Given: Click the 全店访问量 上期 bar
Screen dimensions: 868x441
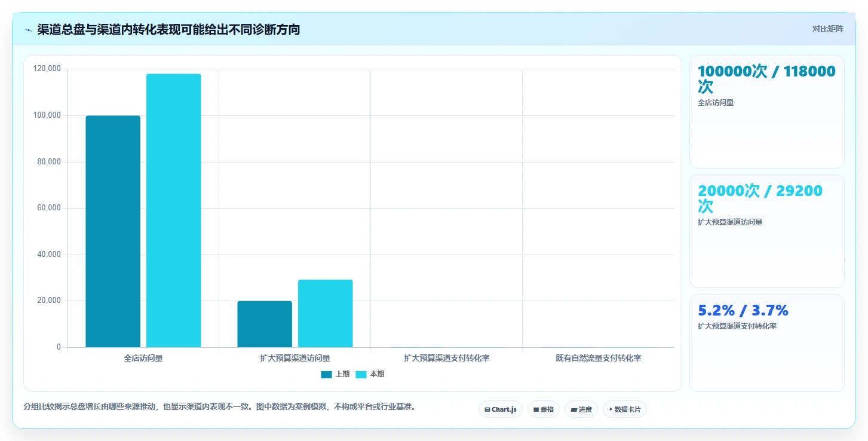Looking at the screenshot, I should point(113,231).
